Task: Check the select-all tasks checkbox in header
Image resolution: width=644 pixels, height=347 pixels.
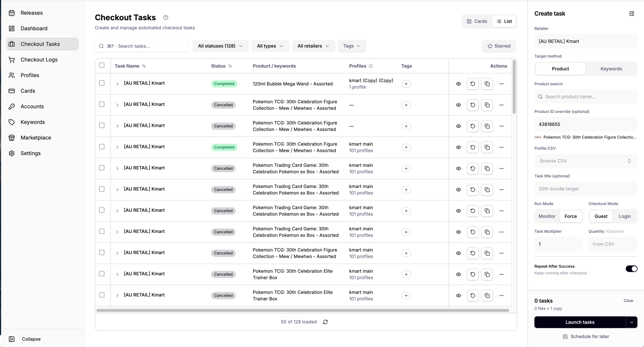Action: (102, 65)
